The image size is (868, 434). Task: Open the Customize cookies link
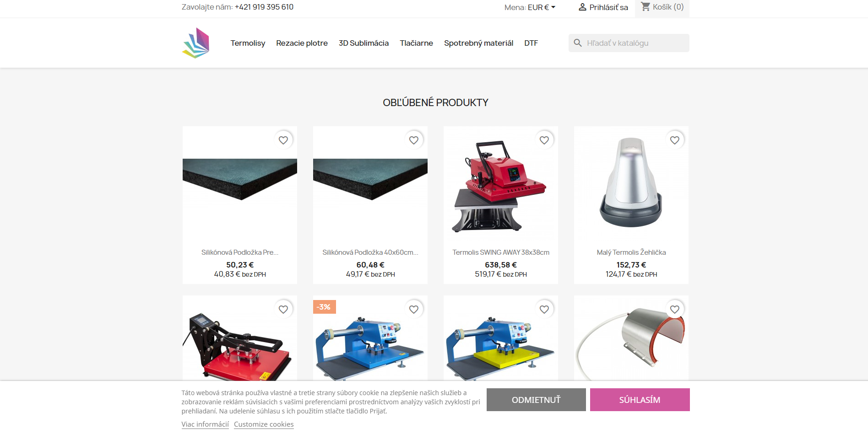tap(264, 424)
